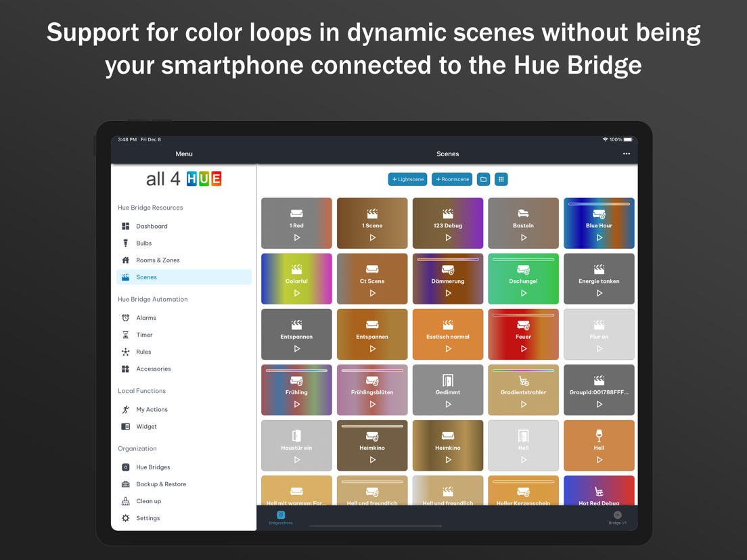747x560 pixels.
Task: Click the My Actions running figure icon
Action: tap(125, 410)
